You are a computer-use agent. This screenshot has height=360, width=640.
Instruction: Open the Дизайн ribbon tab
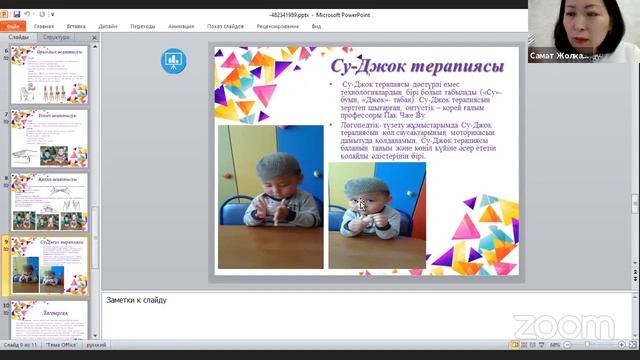[x=108, y=27]
